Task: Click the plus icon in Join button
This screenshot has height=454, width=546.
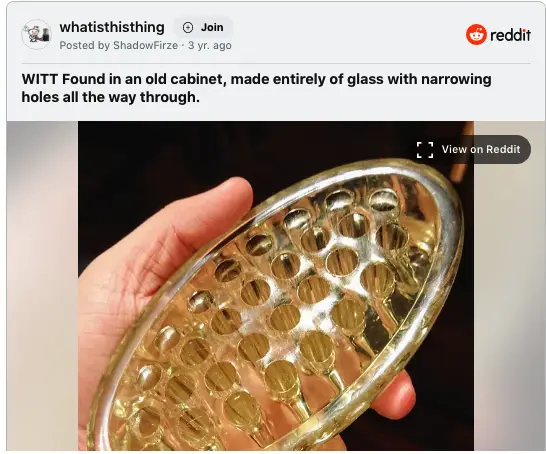Action: point(188,28)
